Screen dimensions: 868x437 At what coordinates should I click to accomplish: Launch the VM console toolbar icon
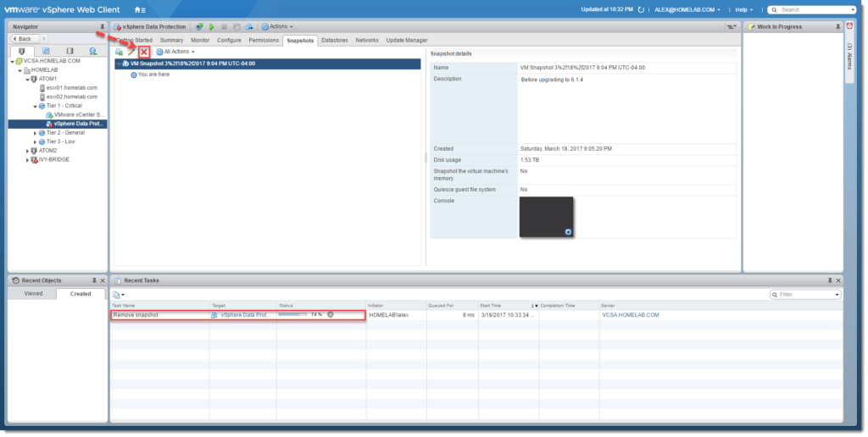[x=199, y=26]
